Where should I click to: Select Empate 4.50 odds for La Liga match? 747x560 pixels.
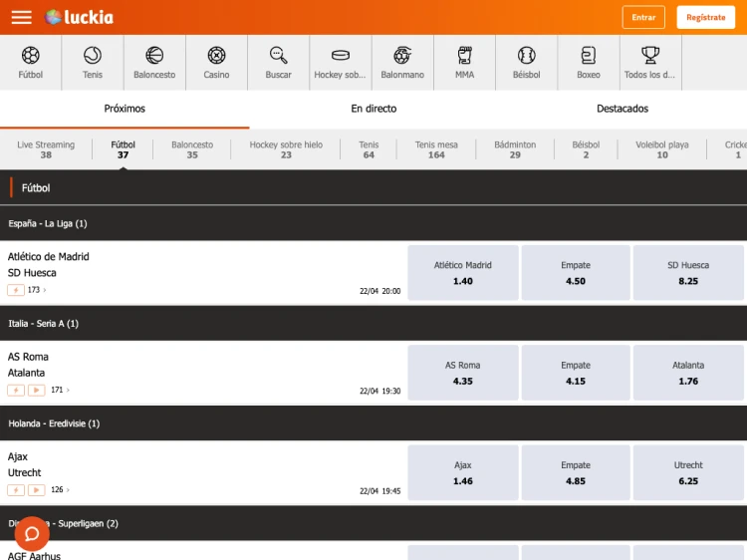(x=576, y=273)
